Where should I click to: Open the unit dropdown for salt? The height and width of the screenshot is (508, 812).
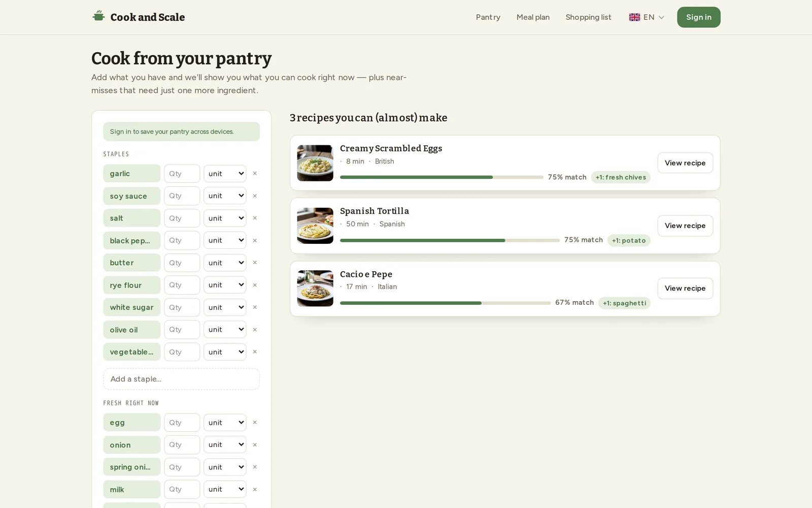tap(225, 218)
